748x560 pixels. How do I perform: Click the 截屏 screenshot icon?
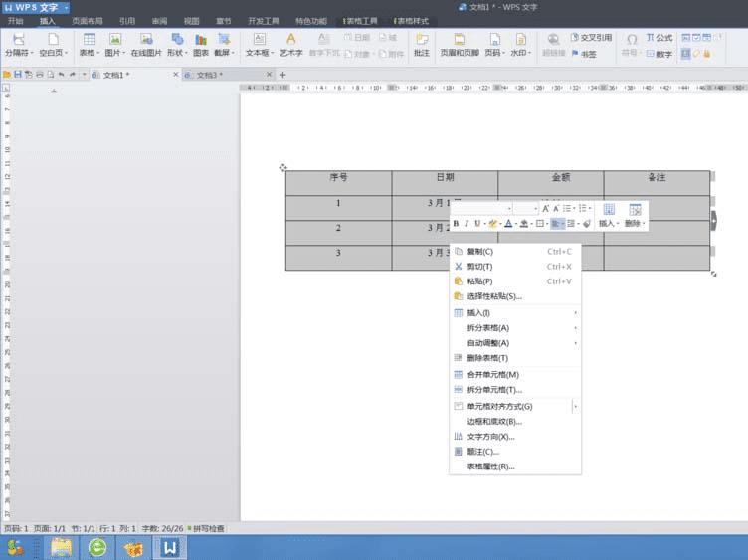(x=224, y=40)
